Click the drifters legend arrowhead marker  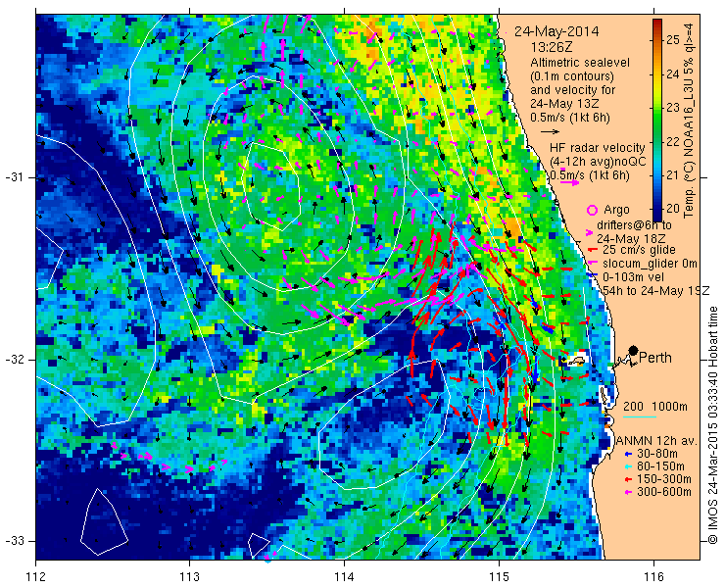coord(590,231)
